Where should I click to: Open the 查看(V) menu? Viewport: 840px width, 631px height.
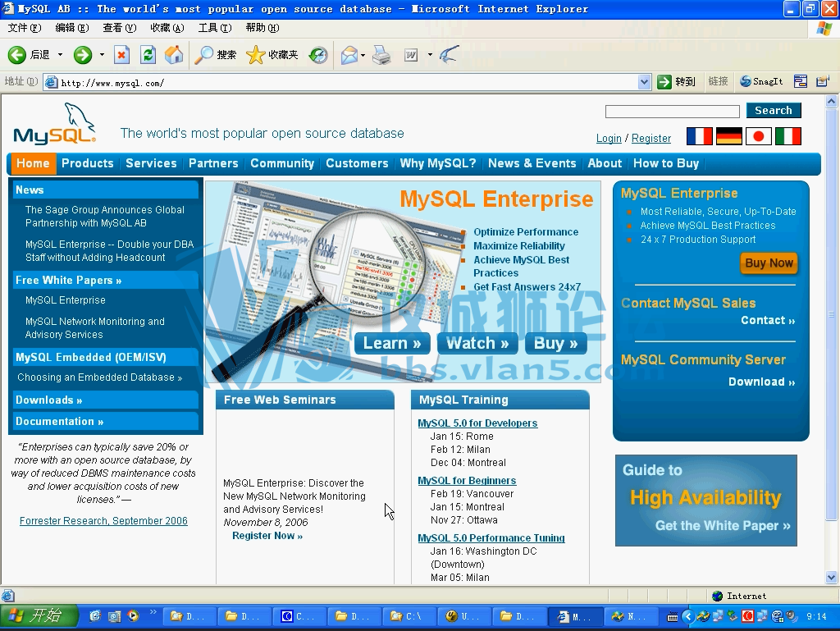tap(120, 28)
